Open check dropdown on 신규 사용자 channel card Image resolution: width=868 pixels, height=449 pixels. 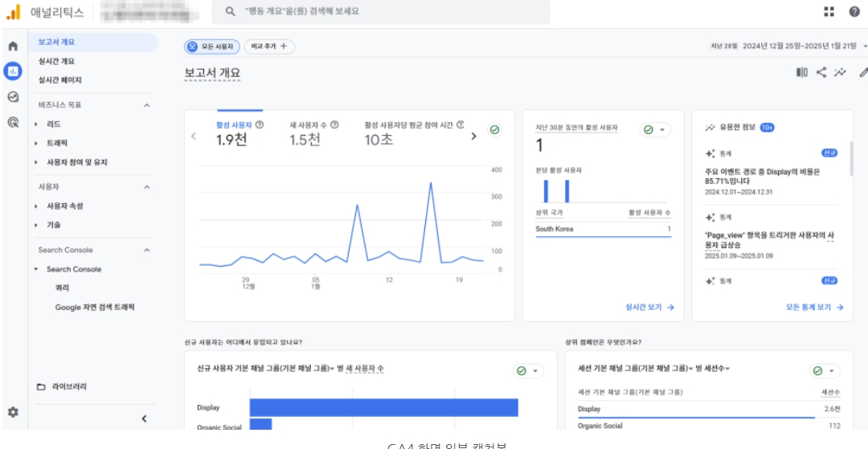click(528, 371)
